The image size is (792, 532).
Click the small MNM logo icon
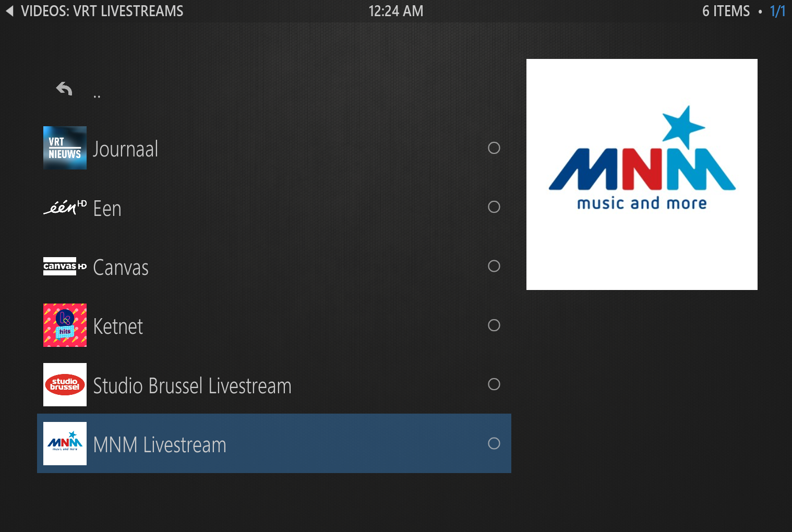65,443
